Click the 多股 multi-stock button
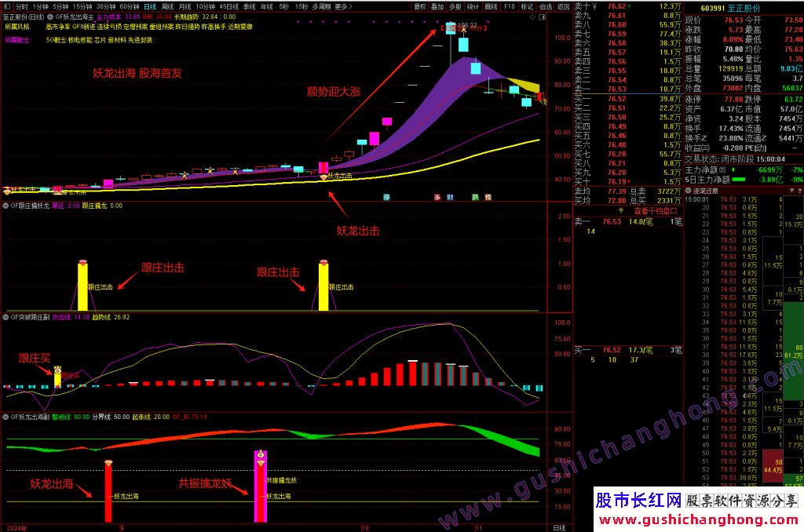This screenshot has width=804, height=532. coord(455,6)
